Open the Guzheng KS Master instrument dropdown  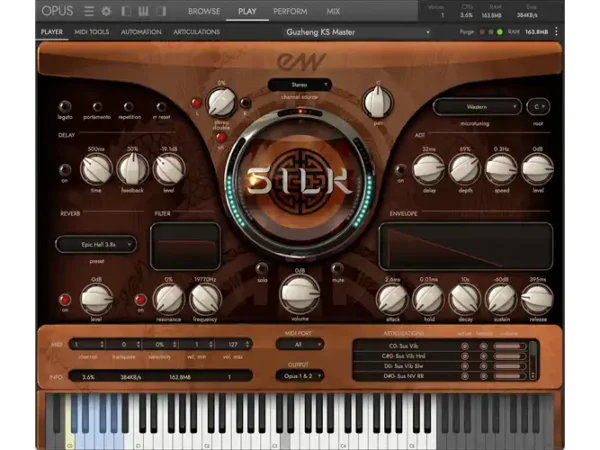358,32
